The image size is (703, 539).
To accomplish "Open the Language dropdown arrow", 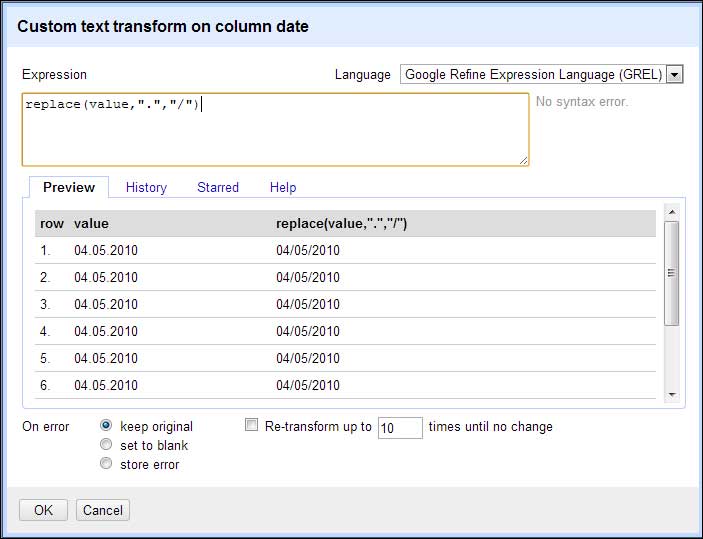I will 674,74.
